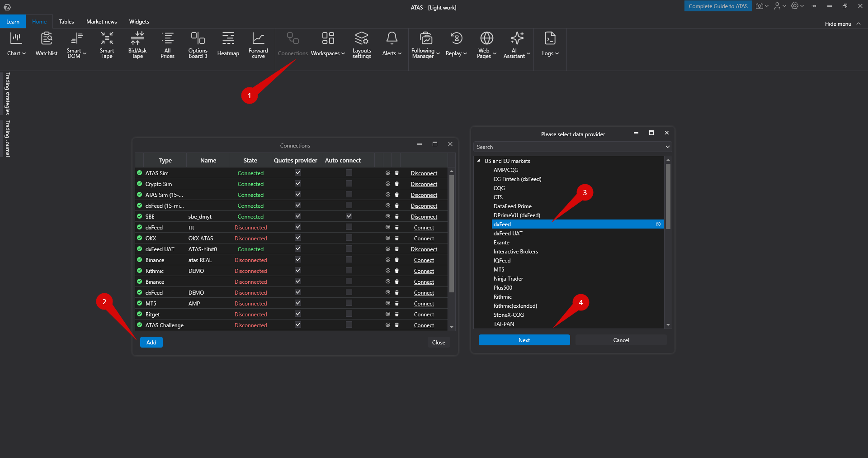Select Interactive Brokers provider
This screenshot has height=458, width=868.
tap(516, 252)
